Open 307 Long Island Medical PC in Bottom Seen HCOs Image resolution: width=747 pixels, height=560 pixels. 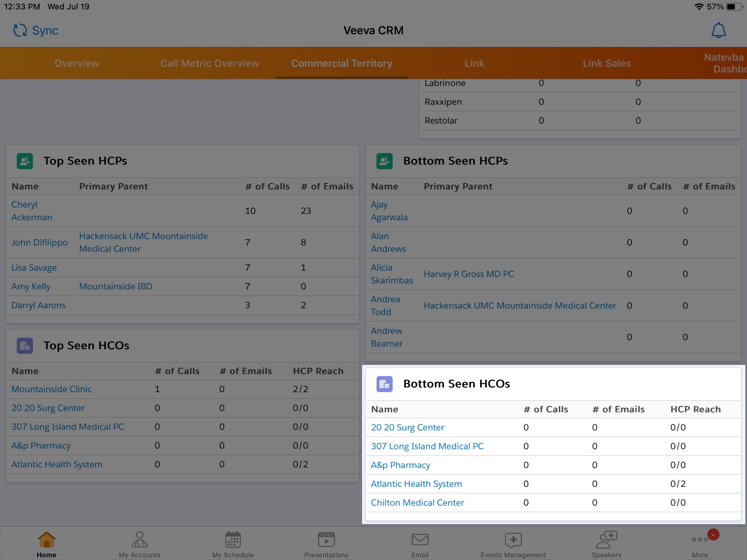point(427,446)
